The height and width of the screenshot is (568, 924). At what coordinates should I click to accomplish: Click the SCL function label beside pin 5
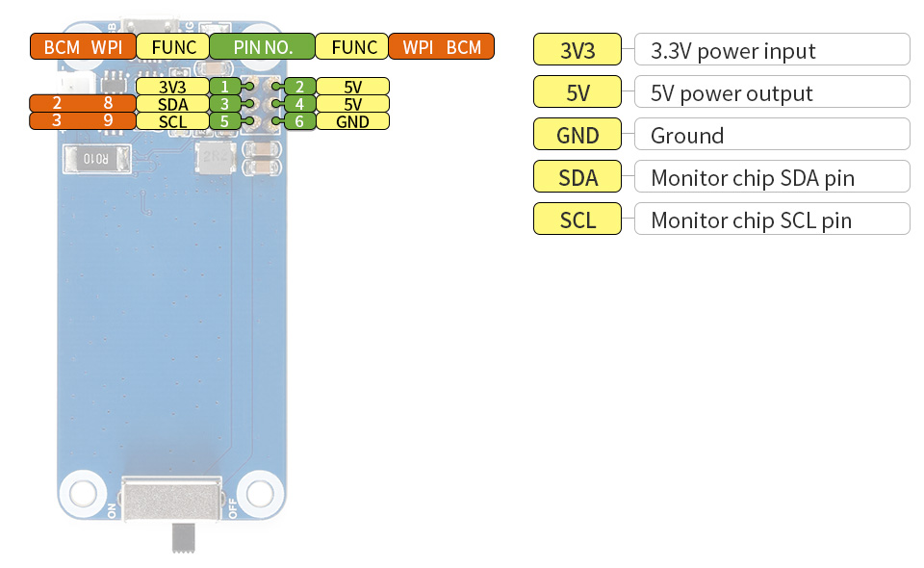[172, 121]
